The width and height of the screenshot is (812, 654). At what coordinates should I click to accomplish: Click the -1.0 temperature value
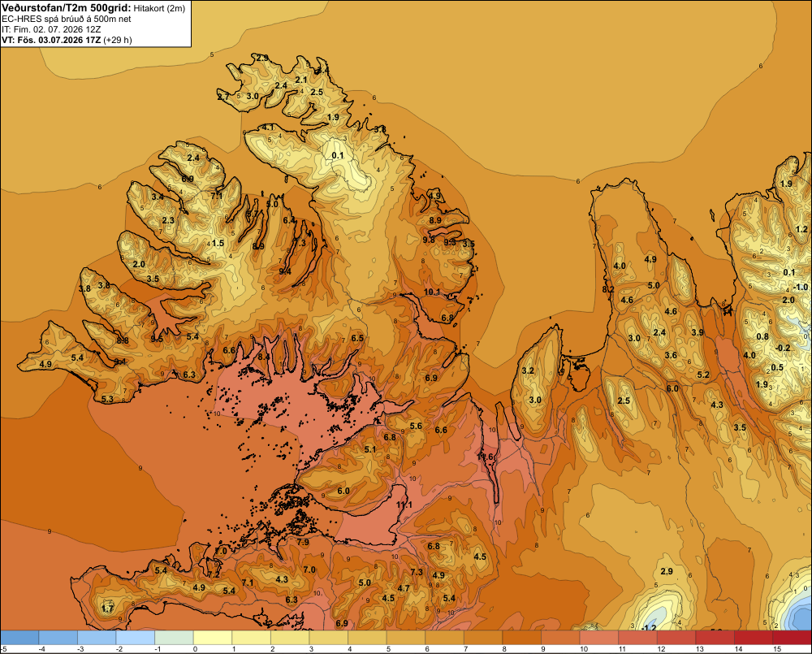800,287
